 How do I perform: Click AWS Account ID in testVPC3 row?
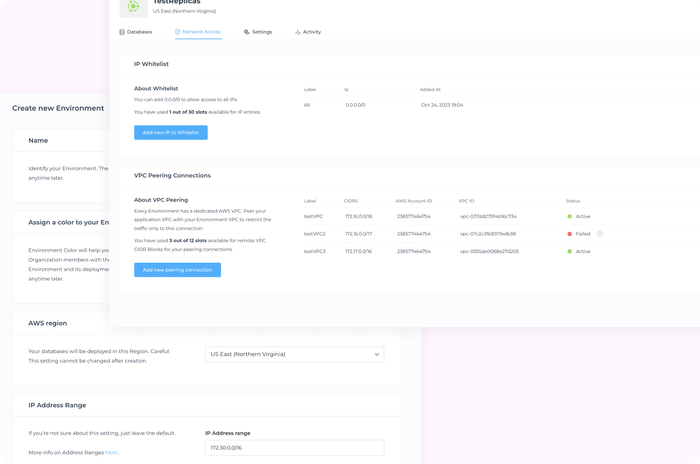tap(413, 251)
